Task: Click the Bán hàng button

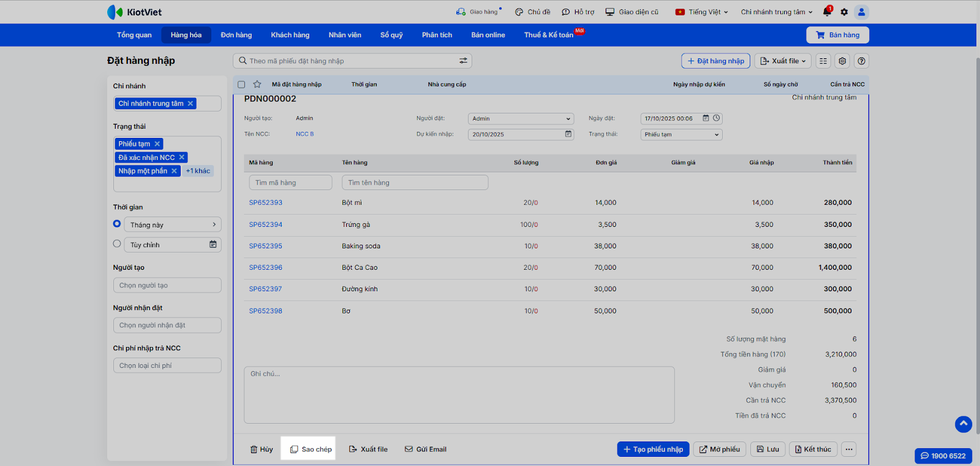Action: (x=837, y=35)
